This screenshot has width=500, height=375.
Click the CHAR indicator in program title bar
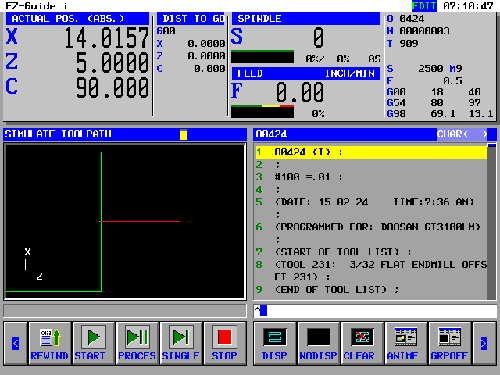pos(462,134)
